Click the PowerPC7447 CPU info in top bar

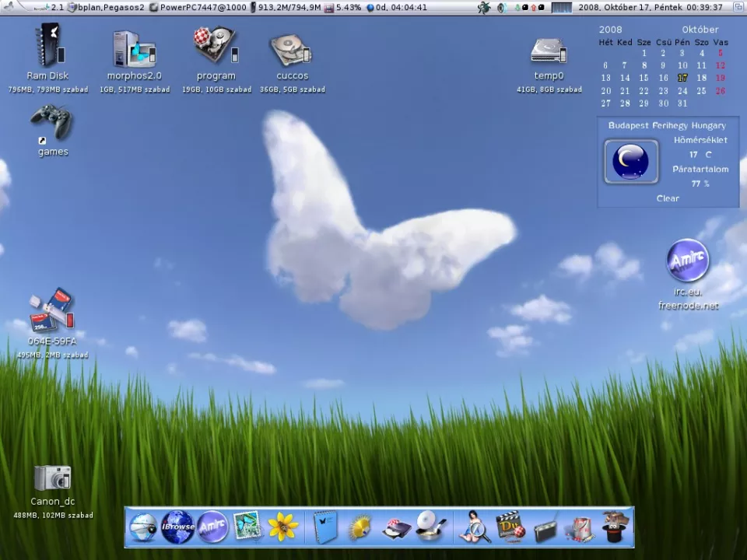coord(198,8)
